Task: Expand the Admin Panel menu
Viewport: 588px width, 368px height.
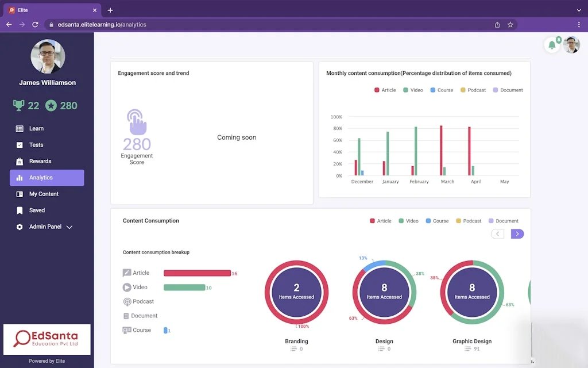Action: (x=69, y=227)
